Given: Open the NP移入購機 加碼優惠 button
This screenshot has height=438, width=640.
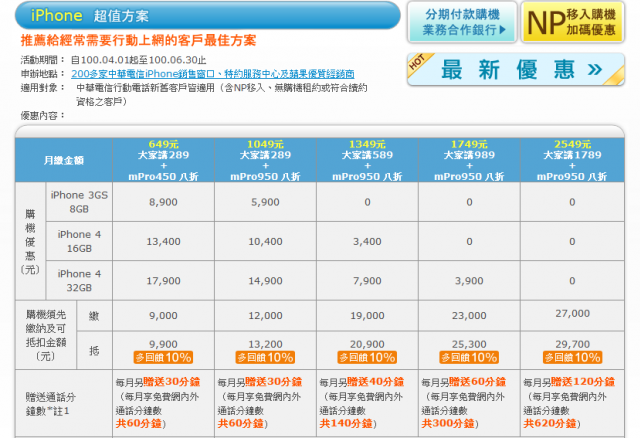Looking at the screenshot, I should click(x=573, y=22).
